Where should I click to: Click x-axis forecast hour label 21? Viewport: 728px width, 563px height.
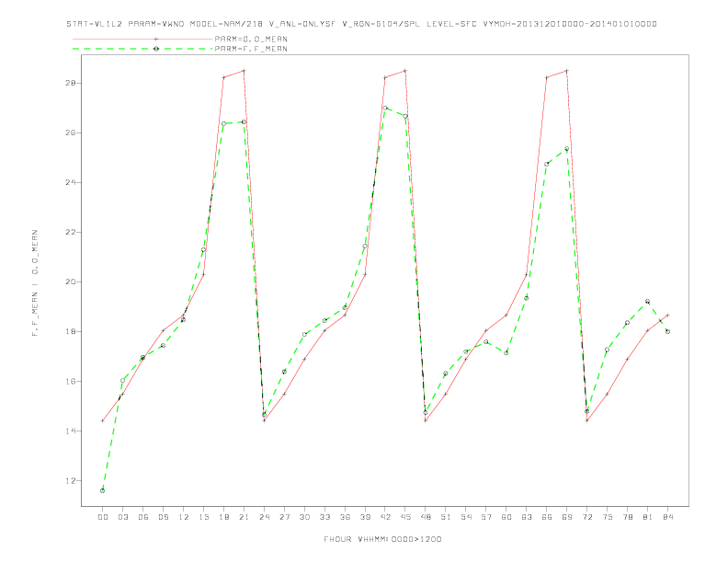coord(244,517)
